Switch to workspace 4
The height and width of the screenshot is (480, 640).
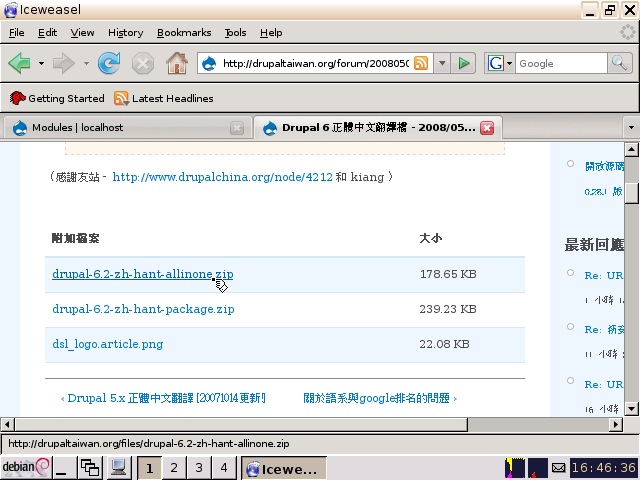coord(224,468)
